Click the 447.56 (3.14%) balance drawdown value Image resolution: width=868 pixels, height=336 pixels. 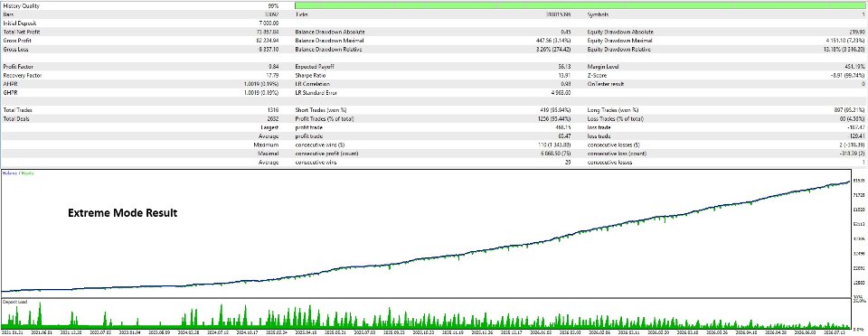click(x=554, y=41)
